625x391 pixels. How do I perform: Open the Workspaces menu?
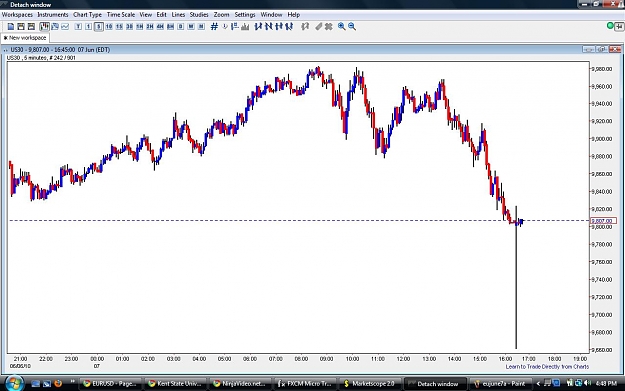17,15
